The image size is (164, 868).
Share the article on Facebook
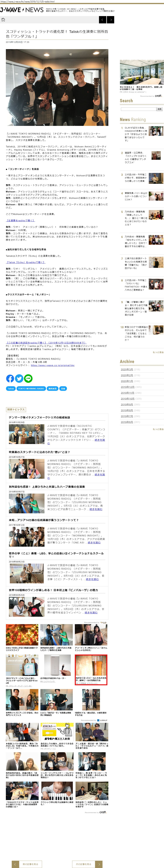10,378
